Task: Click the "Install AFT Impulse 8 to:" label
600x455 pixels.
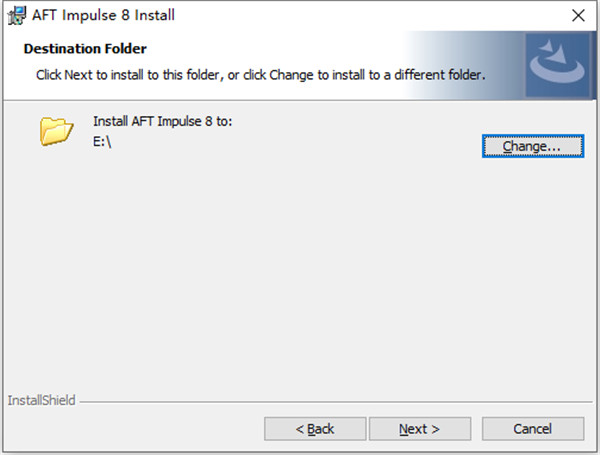Action: tap(162, 121)
